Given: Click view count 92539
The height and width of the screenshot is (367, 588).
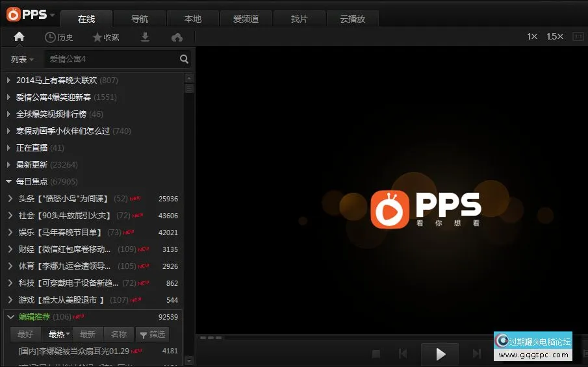Looking at the screenshot, I should (168, 317).
